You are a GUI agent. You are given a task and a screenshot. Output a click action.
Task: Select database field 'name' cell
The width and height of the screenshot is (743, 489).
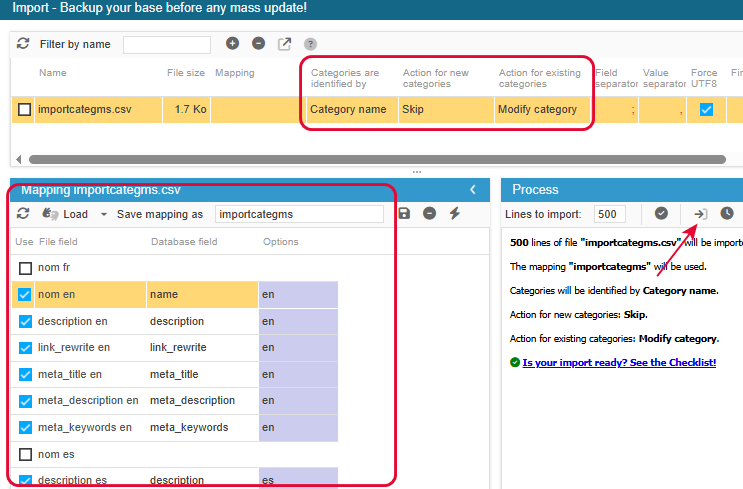pyautogui.click(x=202, y=295)
